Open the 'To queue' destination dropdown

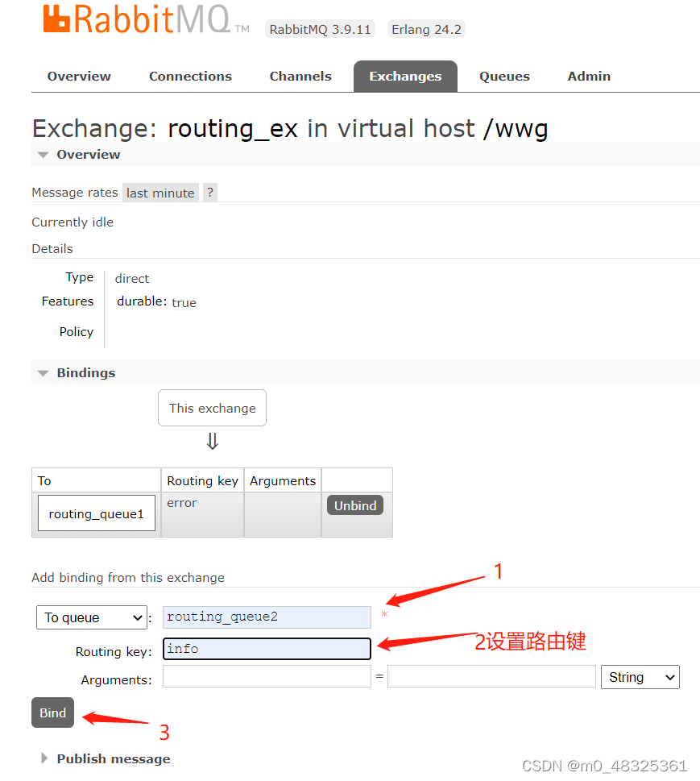[x=92, y=617]
